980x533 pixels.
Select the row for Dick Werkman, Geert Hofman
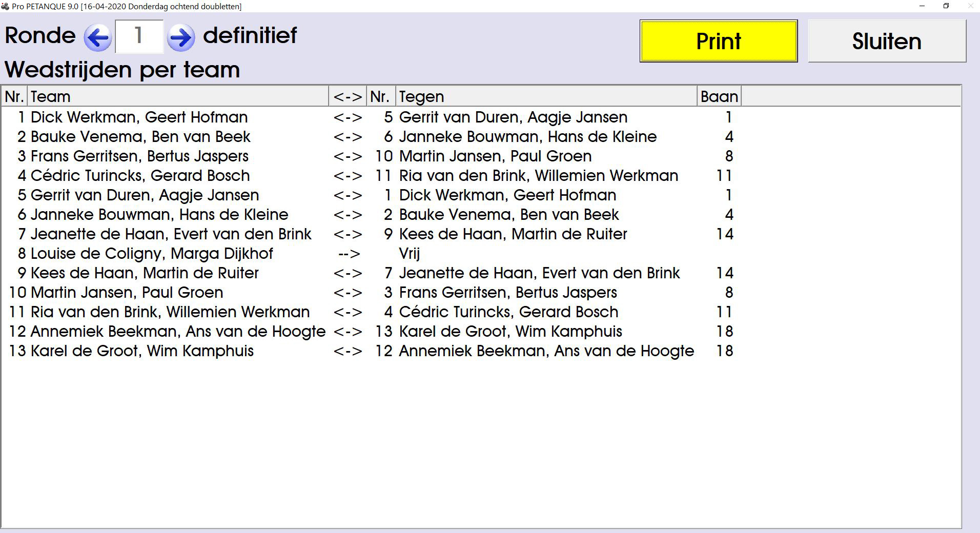pos(139,117)
